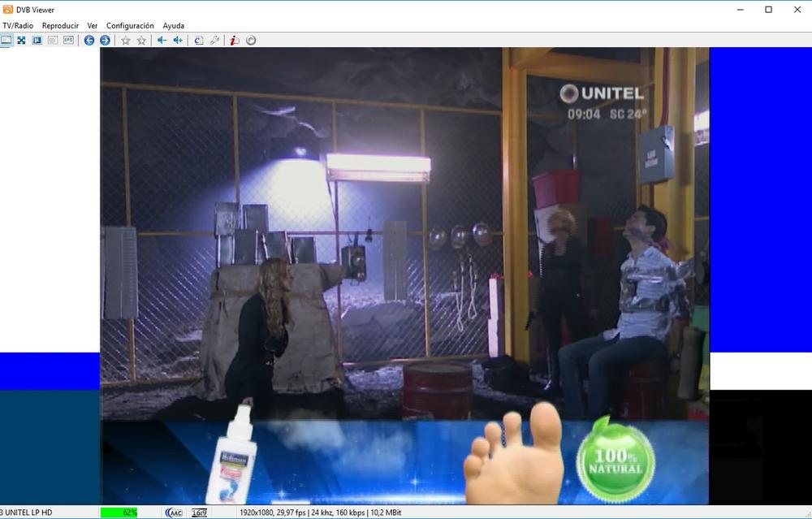Click the AAC audio format indicator
The width and height of the screenshot is (812, 519).
click(174, 513)
